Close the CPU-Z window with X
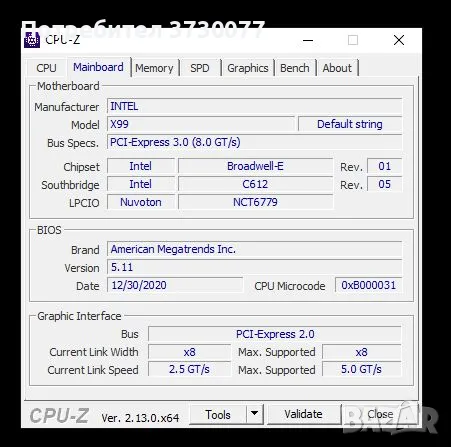Image resolution: width=451 pixels, height=447 pixels. click(399, 40)
